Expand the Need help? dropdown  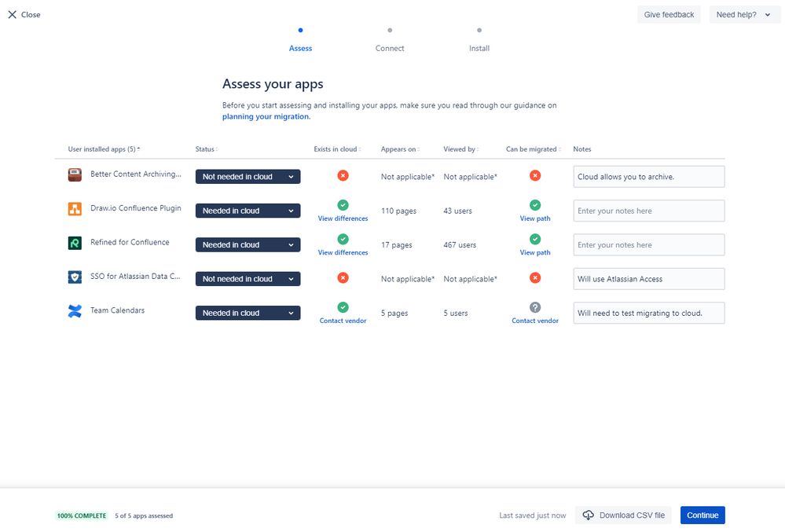pyautogui.click(x=743, y=14)
